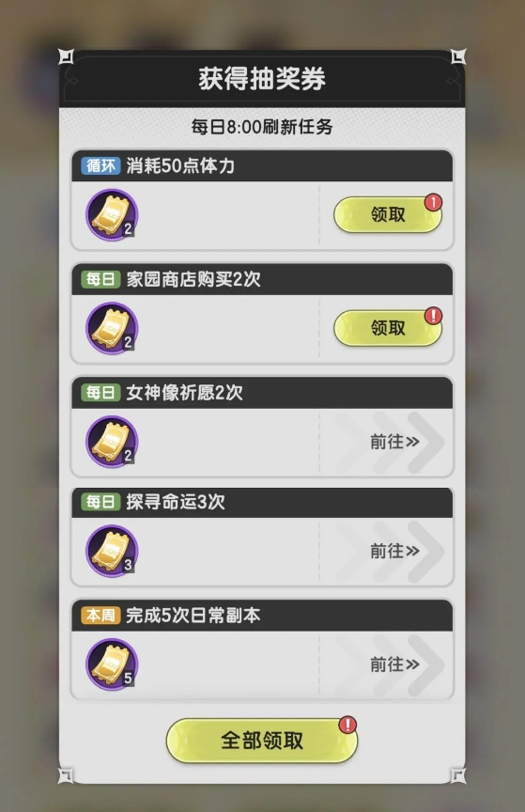Tap red alert badge on second 领取 button

[x=433, y=316]
